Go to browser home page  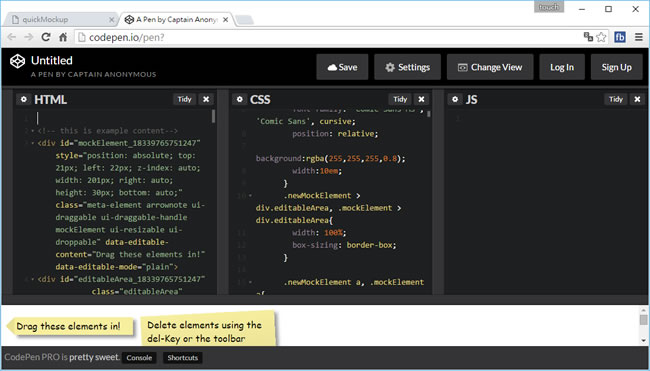tap(63, 37)
